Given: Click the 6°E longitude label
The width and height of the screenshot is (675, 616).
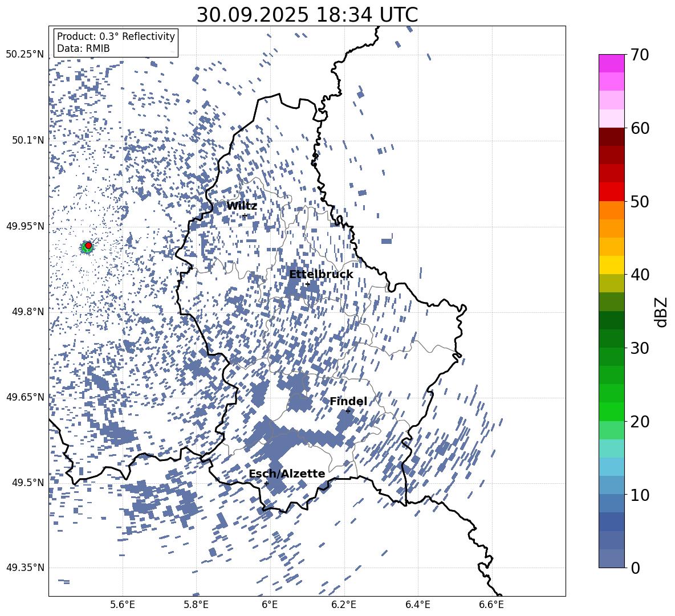Looking at the screenshot, I should (270, 605).
